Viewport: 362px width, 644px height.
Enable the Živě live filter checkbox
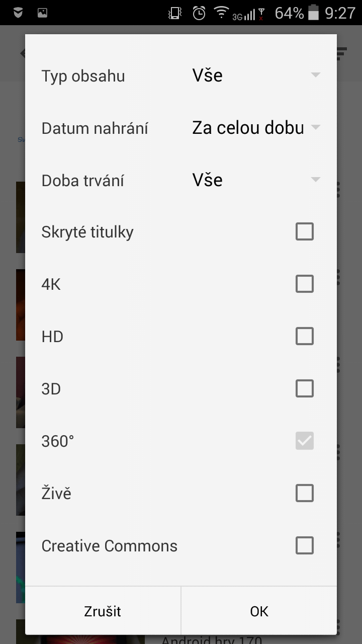(x=305, y=494)
